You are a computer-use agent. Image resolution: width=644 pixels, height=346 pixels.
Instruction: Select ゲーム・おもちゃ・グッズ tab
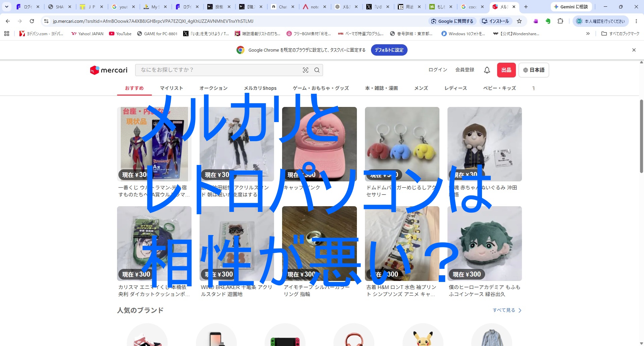coord(321,88)
